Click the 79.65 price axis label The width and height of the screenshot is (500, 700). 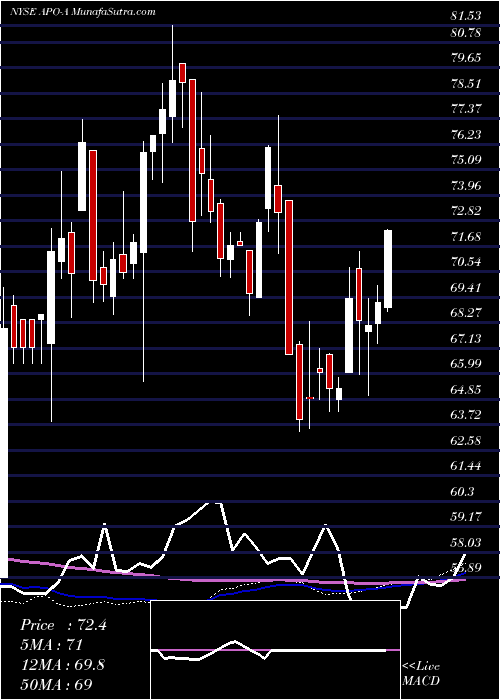(x=467, y=58)
